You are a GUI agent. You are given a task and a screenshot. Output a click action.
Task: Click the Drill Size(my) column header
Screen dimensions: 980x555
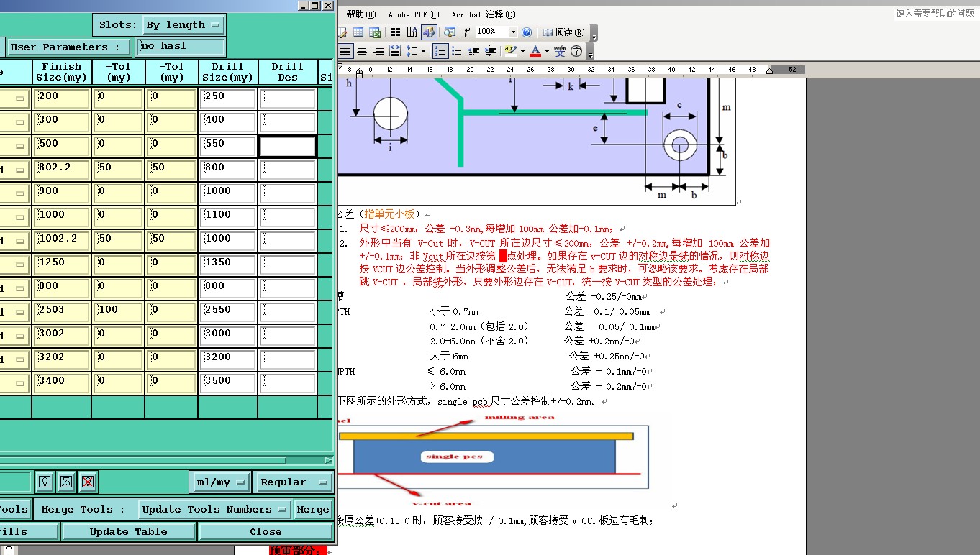[228, 72]
